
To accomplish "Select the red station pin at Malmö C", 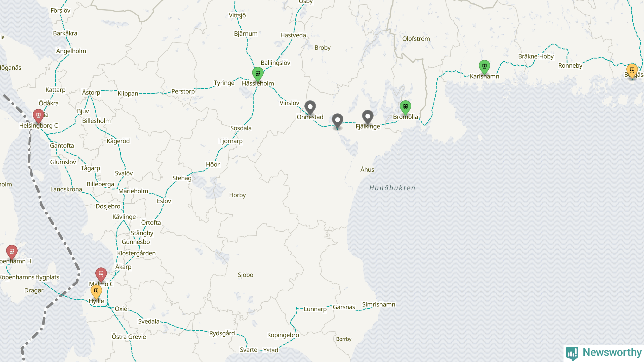I will point(101,274).
